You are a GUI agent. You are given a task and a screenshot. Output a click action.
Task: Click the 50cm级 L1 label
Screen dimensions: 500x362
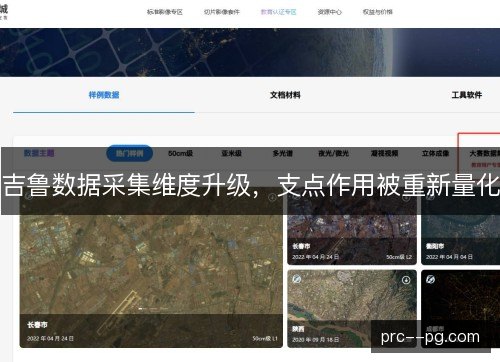tap(265, 339)
